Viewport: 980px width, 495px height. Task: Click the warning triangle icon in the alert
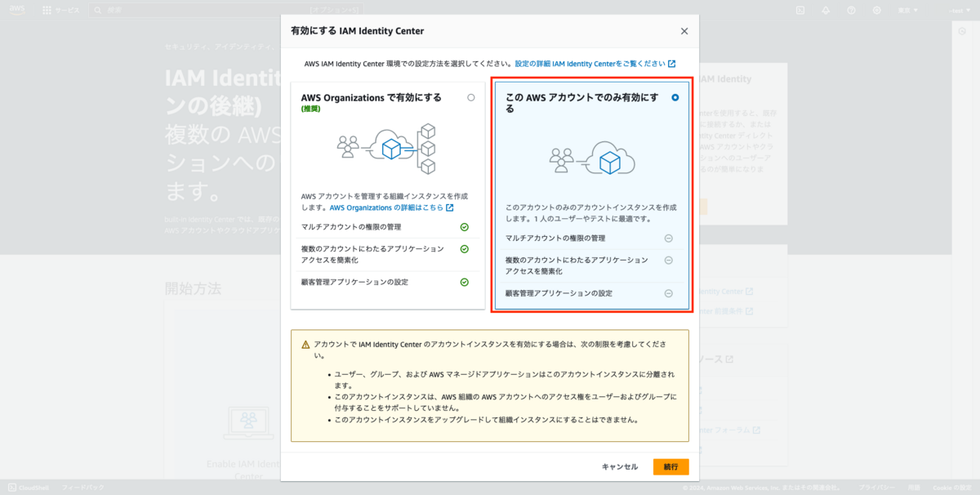(x=305, y=345)
